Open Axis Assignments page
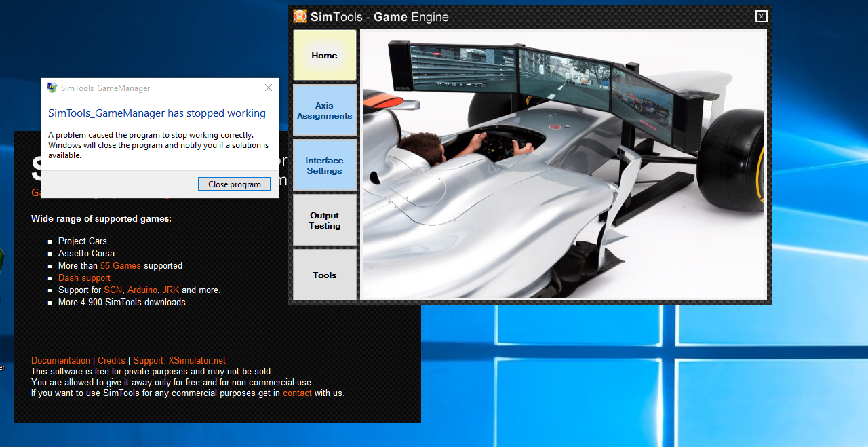 (x=324, y=111)
